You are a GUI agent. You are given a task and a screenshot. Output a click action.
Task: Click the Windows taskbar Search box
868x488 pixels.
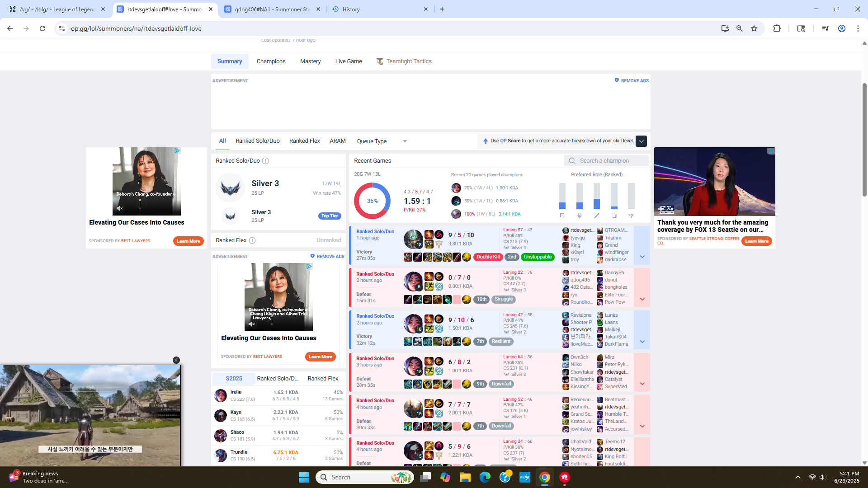(364, 477)
